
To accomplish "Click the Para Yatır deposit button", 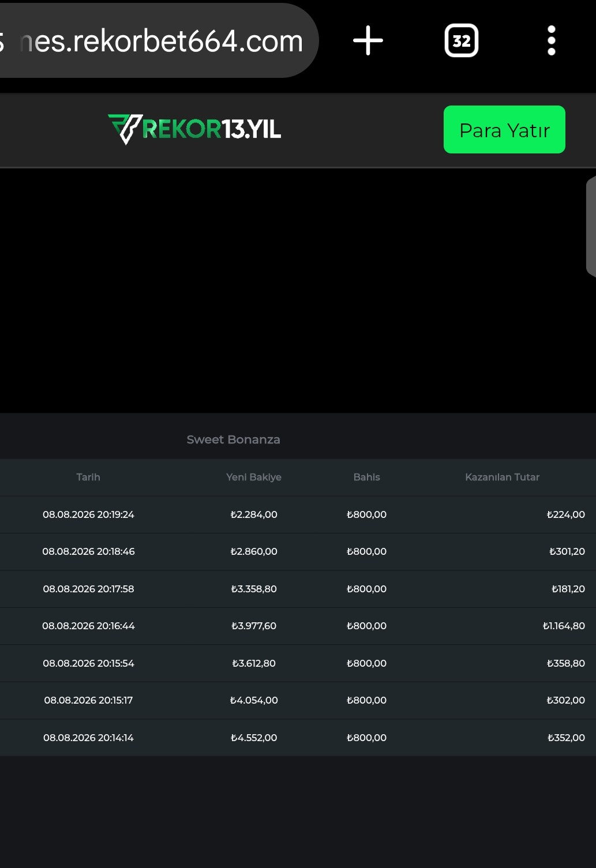I will point(504,130).
